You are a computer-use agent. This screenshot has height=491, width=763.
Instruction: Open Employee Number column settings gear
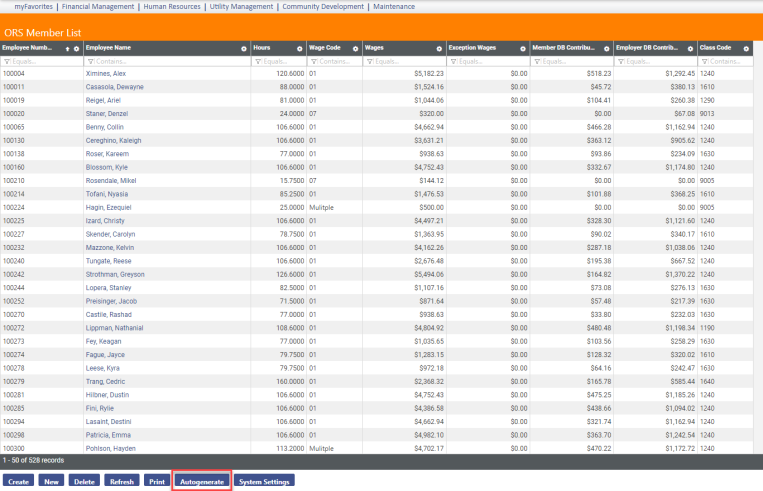coord(76,48)
